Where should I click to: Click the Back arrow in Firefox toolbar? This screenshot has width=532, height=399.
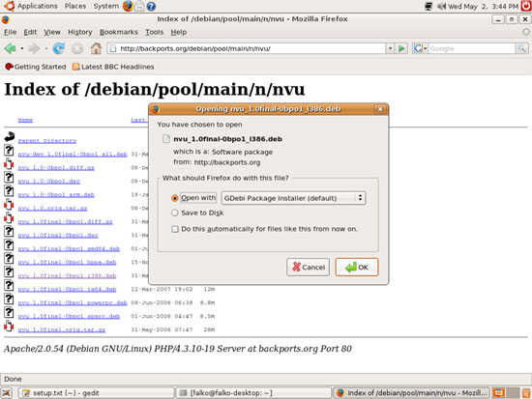point(11,48)
